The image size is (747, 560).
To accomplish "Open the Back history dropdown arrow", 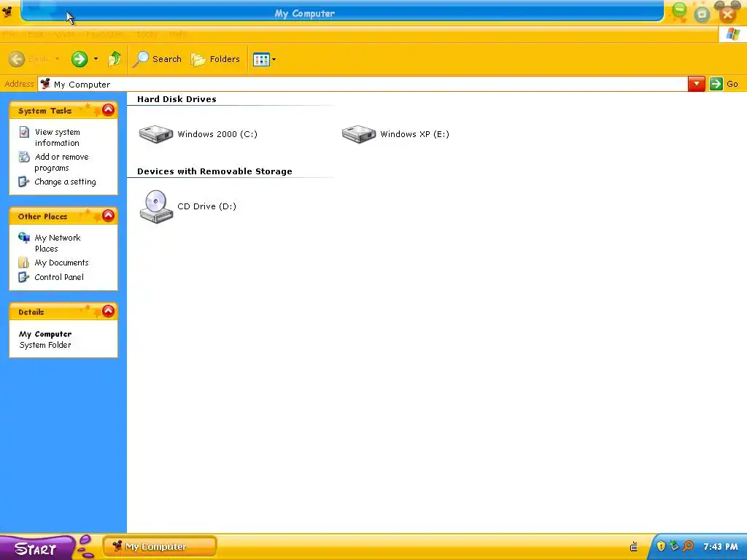I will (57, 59).
